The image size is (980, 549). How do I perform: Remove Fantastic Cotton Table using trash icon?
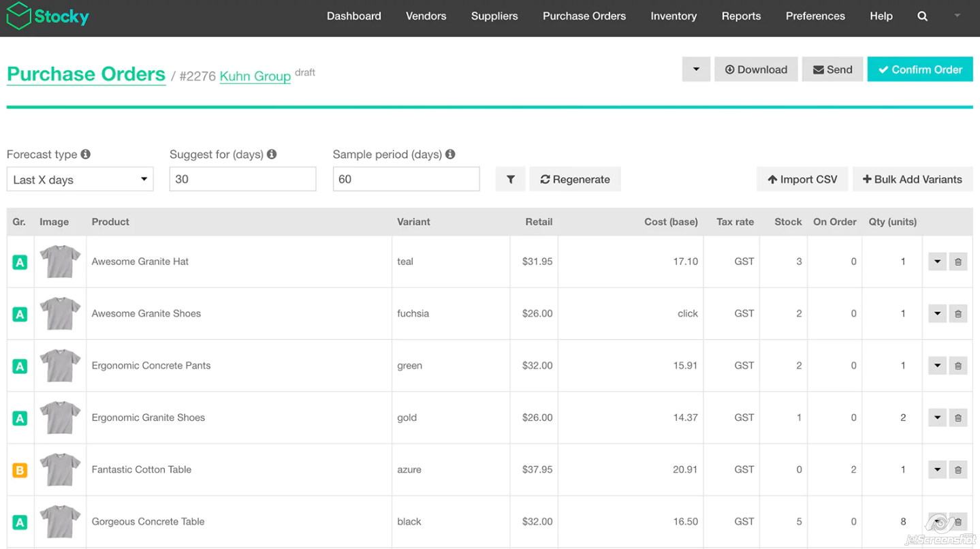(958, 470)
